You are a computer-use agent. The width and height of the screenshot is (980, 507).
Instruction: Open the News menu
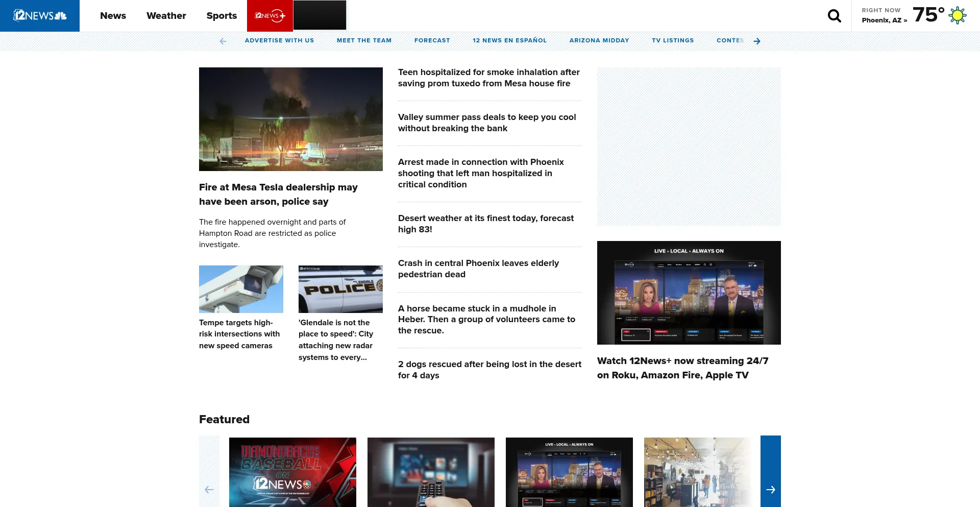click(113, 16)
